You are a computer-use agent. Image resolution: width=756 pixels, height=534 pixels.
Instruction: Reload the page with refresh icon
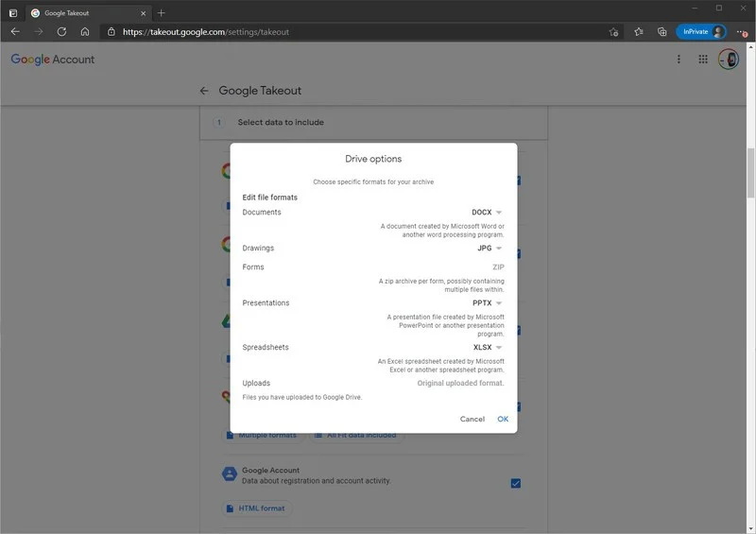[61, 32]
